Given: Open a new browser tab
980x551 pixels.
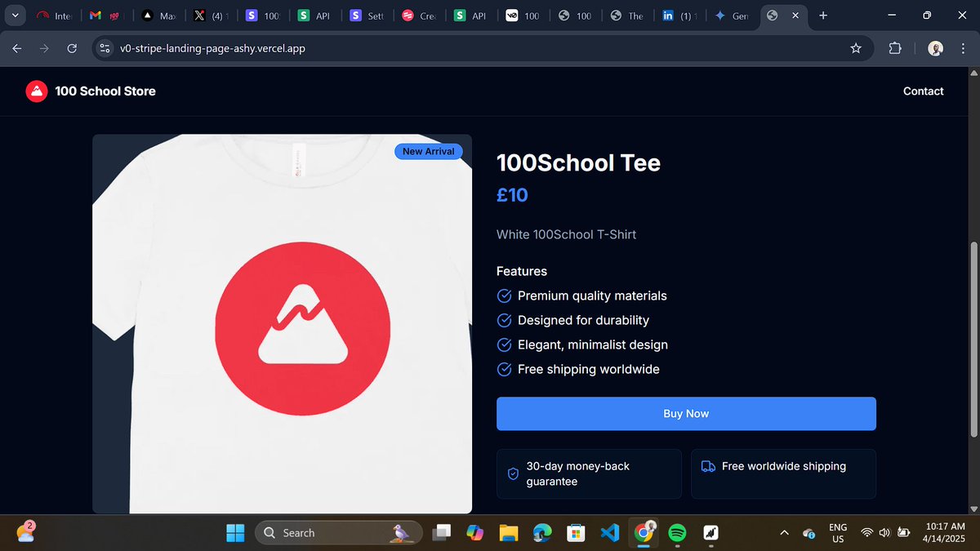Looking at the screenshot, I should pyautogui.click(x=823, y=16).
